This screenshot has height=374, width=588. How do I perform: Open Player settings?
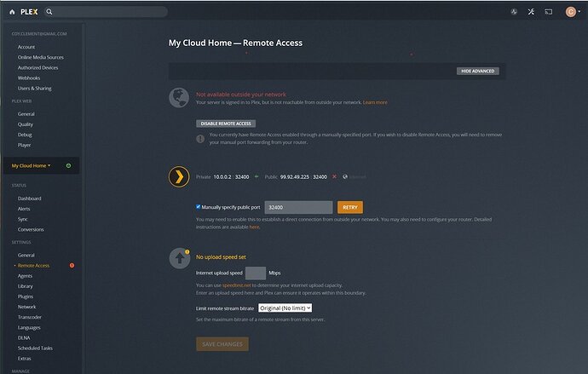[x=25, y=145]
